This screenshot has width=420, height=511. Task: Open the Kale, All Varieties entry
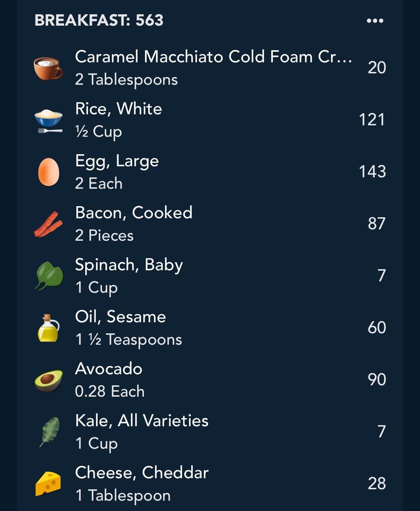(x=210, y=432)
